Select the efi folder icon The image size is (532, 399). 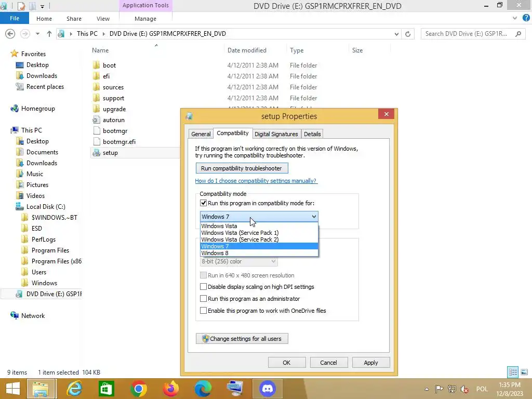coord(96,76)
